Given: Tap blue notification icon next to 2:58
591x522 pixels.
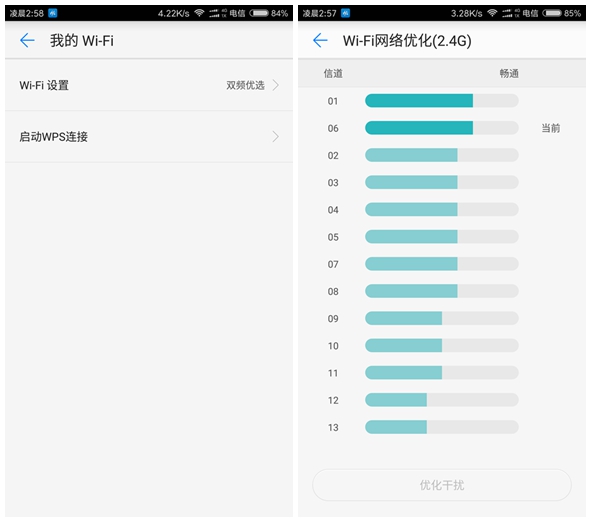Looking at the screenshot, I should (x=52, y=13).
